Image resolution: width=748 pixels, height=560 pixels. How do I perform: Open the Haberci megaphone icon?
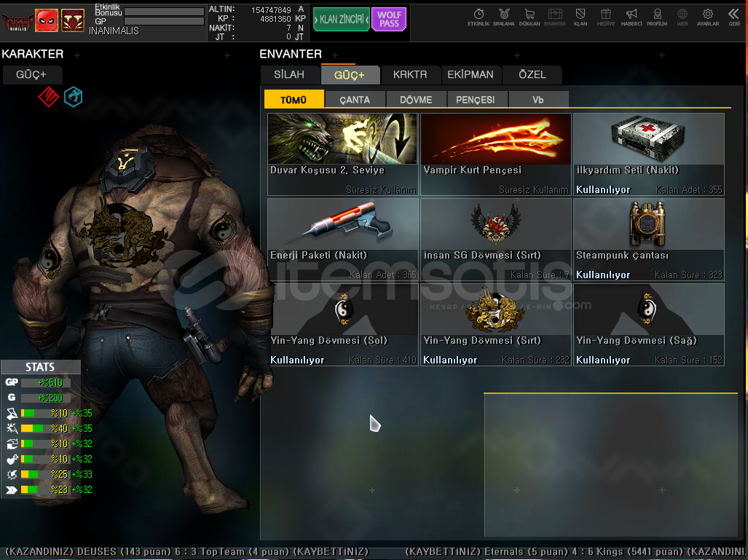pos(631,17)
